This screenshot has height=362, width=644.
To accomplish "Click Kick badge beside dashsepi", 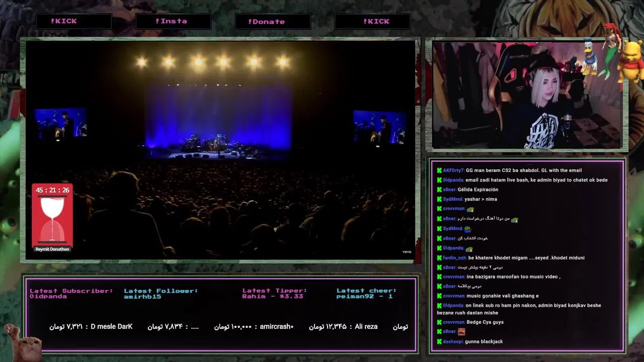I will click(x=439, y=342).
